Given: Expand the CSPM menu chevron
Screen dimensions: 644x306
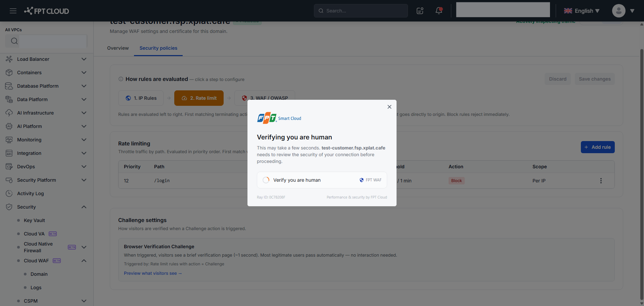Looking at the screenshot, I should (84, 301).
